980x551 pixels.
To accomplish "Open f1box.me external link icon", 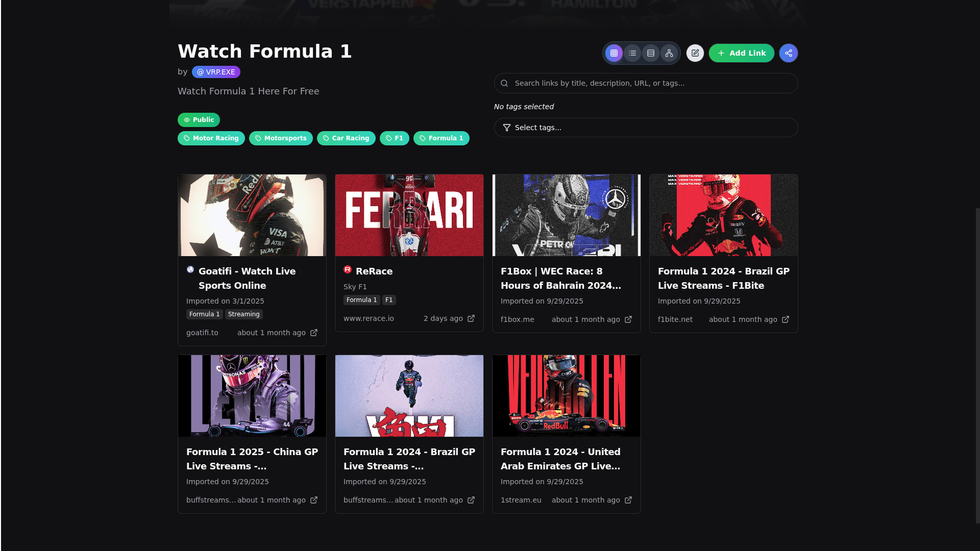I will pyautogui.click(x=628, y=319).
